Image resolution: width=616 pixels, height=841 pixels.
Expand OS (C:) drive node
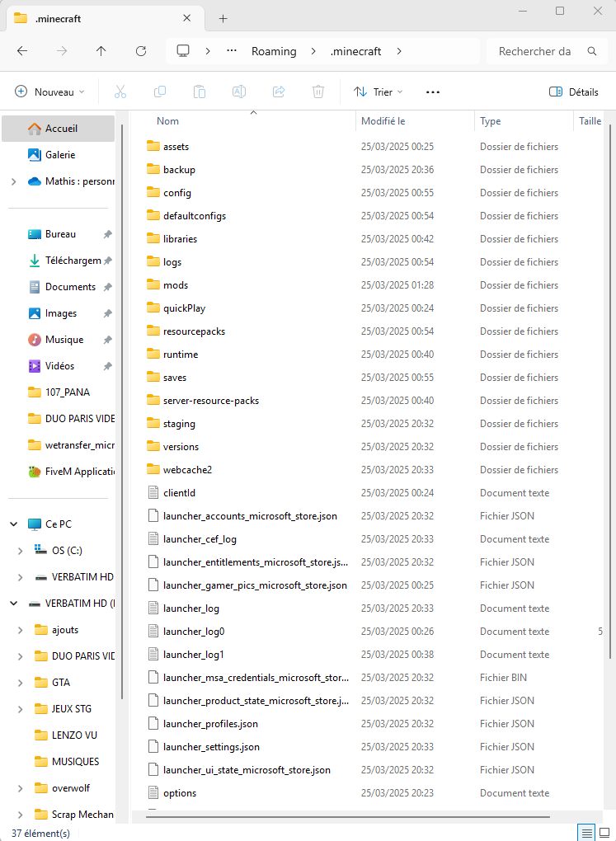click(21, 550)
